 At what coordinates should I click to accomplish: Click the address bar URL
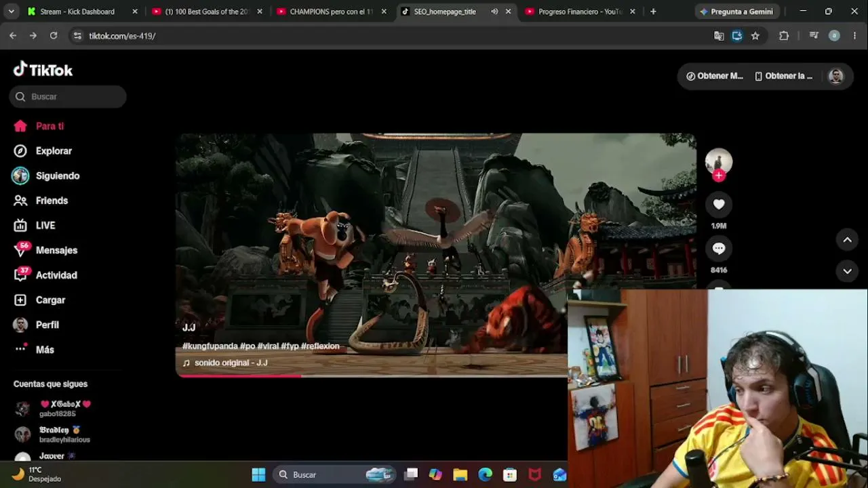point(122,36)
